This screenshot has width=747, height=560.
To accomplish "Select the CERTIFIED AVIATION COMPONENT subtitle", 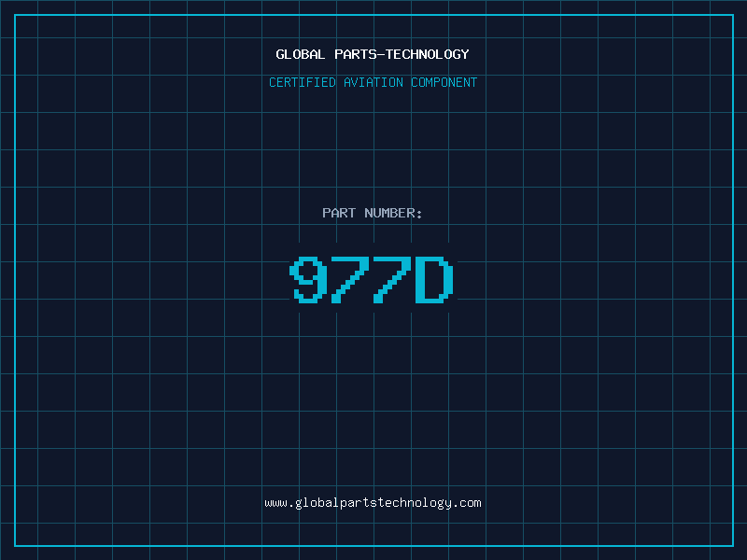I will (x=373, y=82).
